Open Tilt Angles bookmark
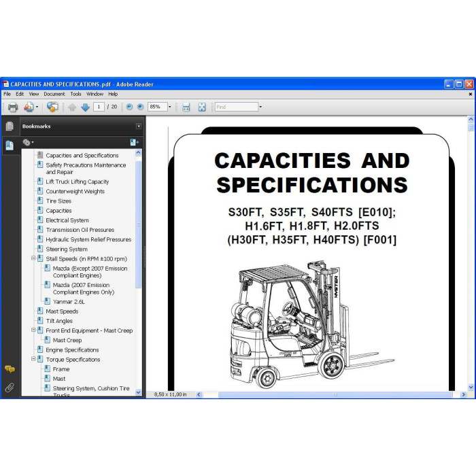 pyautogui.click(x=59, y=321)
